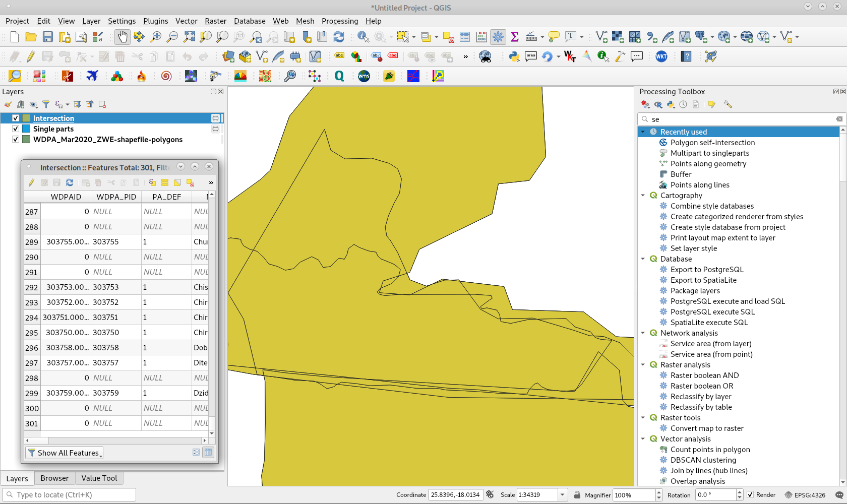The height and width of the screenshot is (504, 847).
Task: Click the WMS globe plugin icon
Action: (364, 76)
